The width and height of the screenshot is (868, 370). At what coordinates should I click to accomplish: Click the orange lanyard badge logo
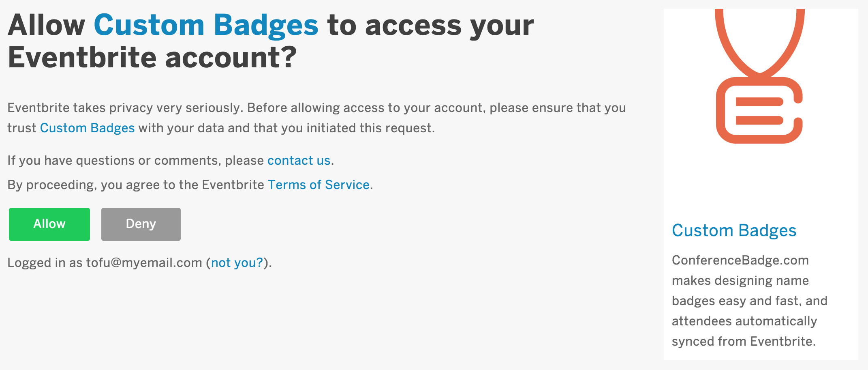pos(759,77)
